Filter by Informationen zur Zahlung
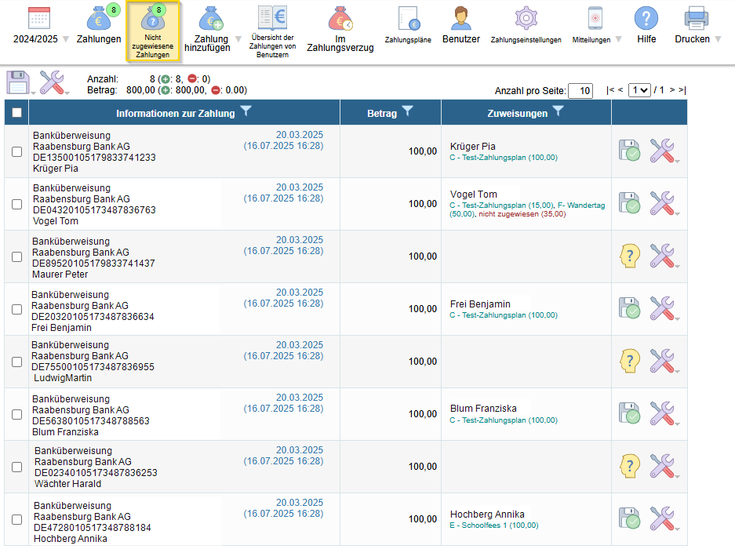 246,111
